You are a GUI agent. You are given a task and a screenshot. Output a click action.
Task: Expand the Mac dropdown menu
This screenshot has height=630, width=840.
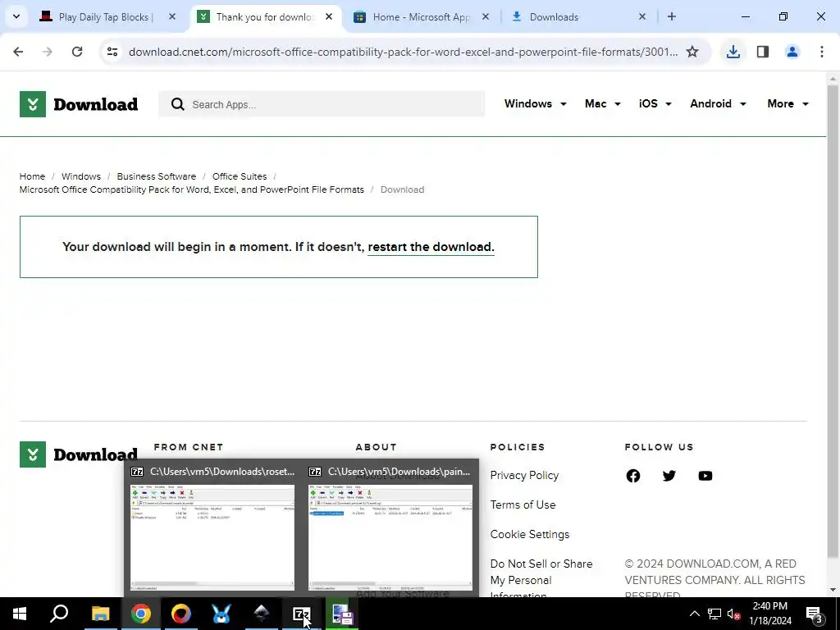pyautogui.click(x=603, y=103)
